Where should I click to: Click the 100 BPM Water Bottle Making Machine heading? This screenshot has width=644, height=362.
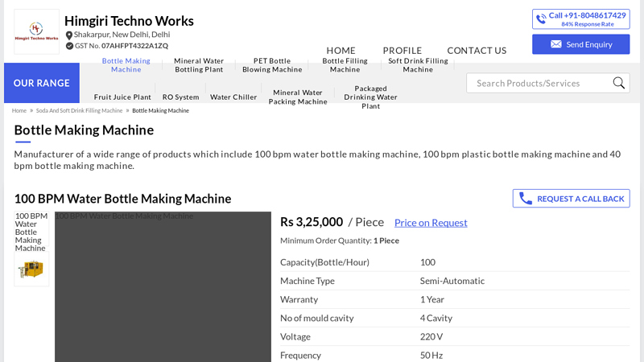[x=123, y=199]
